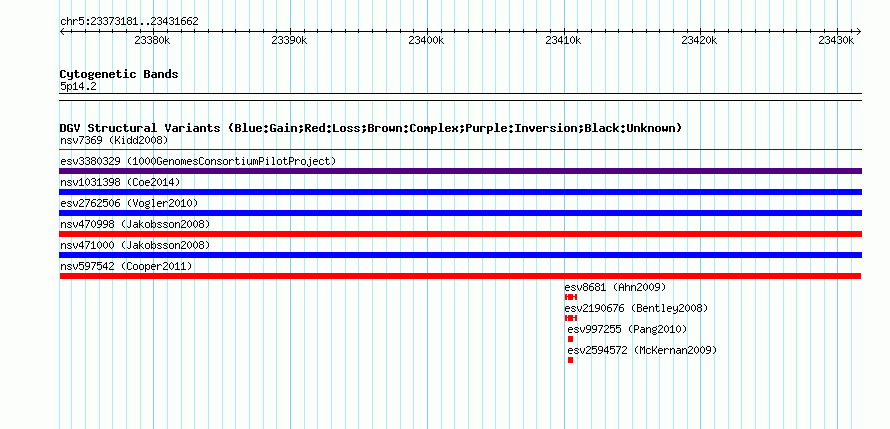Screen dimensions: 890x429
Task: Click the blue nsv471000 gain bar
Action: tap(460, 255)
